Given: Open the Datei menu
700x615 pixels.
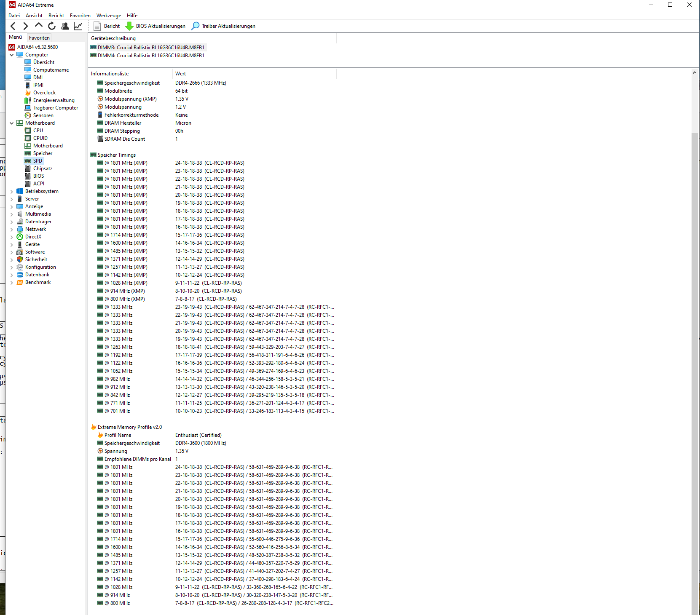Looking at the screenshot, I should tap(14, 16).
